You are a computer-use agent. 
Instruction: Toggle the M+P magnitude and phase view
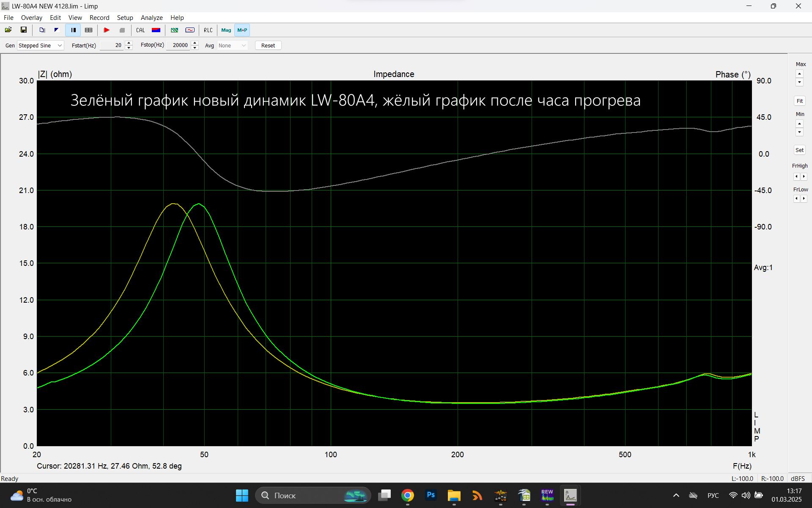(x=242, y=30)
